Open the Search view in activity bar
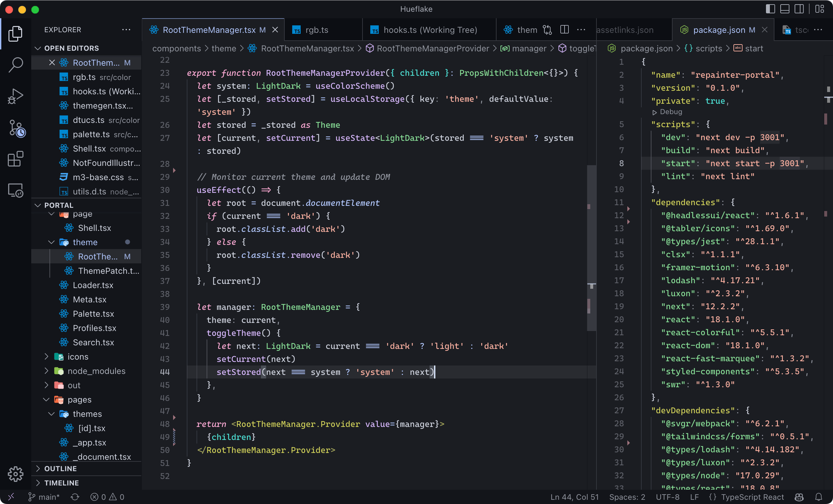This screenshot has height=504, width=833. (x=16, y=64)
